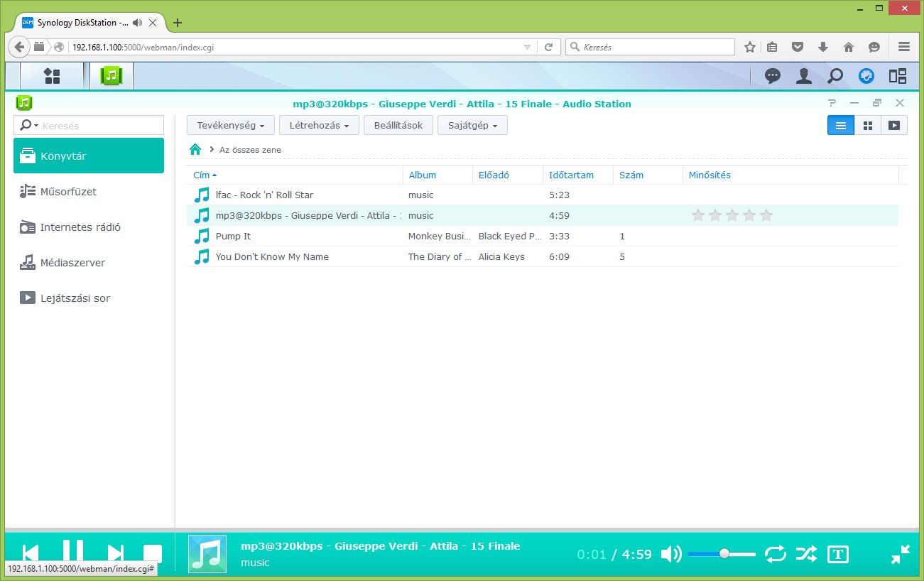This screenshot has height=581, width=924.
Task: Switch to play queue view mode
Action: (894, 125)
